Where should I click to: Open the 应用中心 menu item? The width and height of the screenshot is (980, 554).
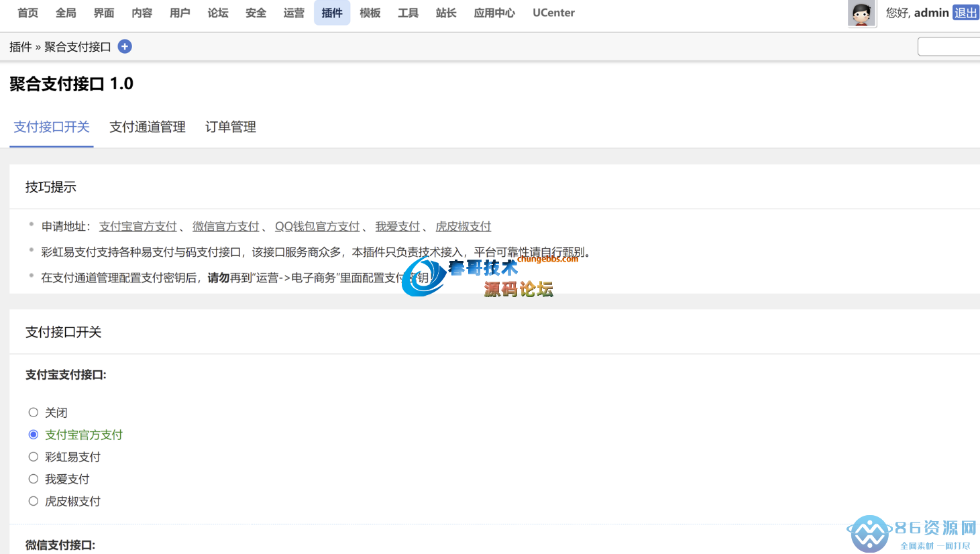[494, 12]
